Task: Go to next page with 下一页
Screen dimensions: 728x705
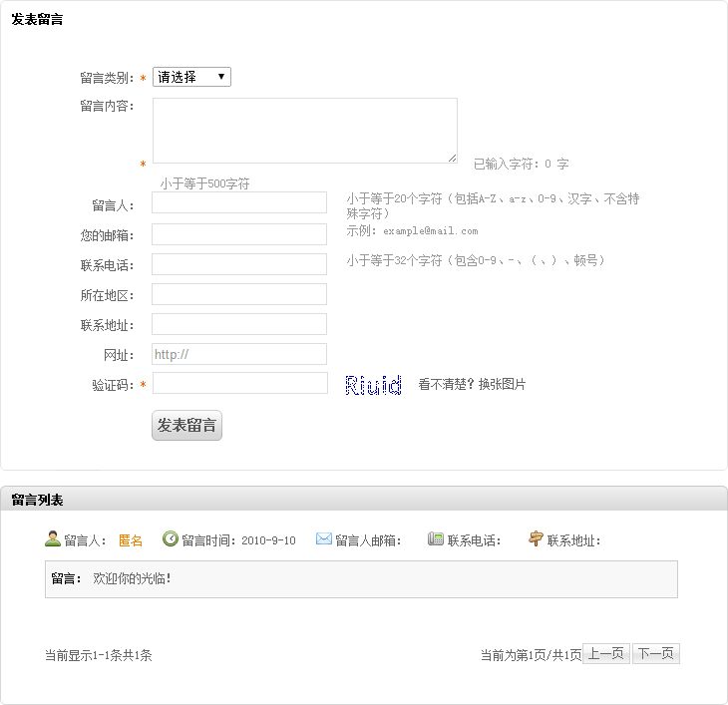Action: tap(656, 654)
